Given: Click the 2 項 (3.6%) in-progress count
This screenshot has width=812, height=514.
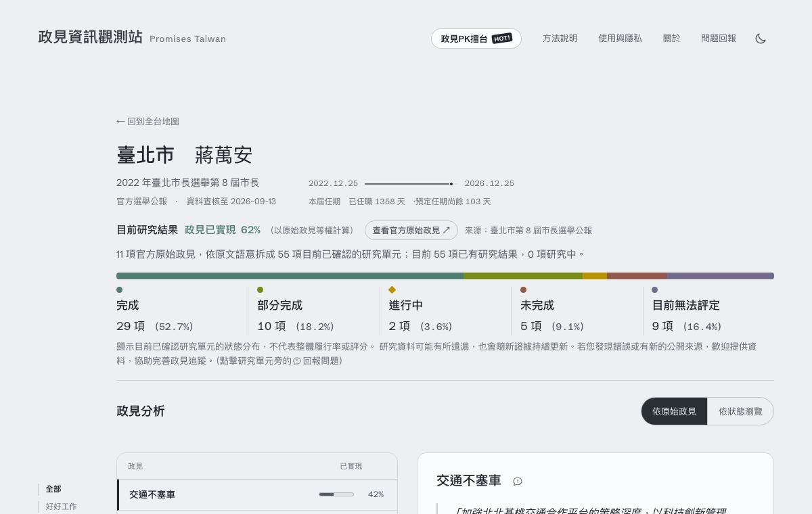Looking at the screenshot, I should tap(420, 326).
